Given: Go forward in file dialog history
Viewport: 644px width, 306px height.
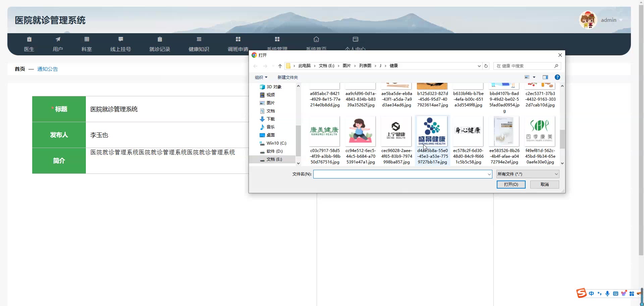Looking at the screenshot, I should [265, 66].
